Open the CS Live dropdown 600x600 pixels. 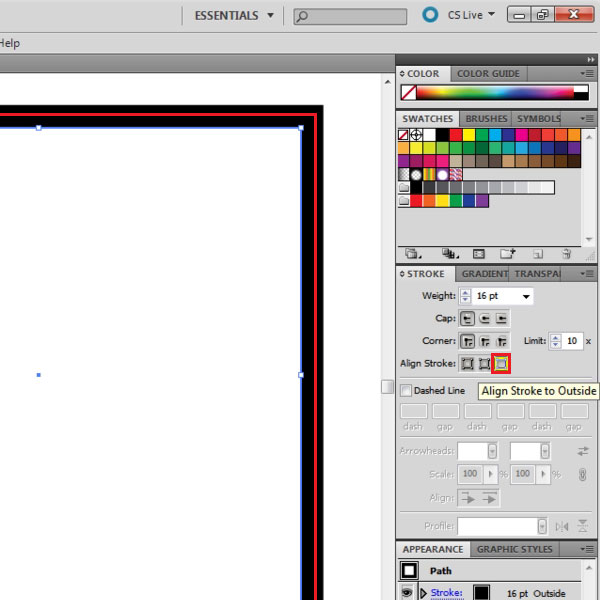coord(491,15)
